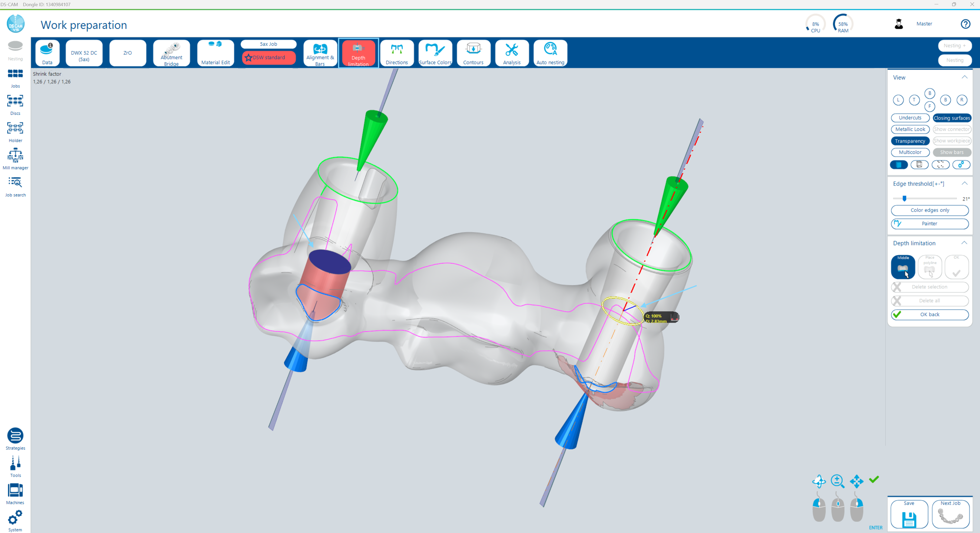Enable Undercuts view option

point(910,118)
